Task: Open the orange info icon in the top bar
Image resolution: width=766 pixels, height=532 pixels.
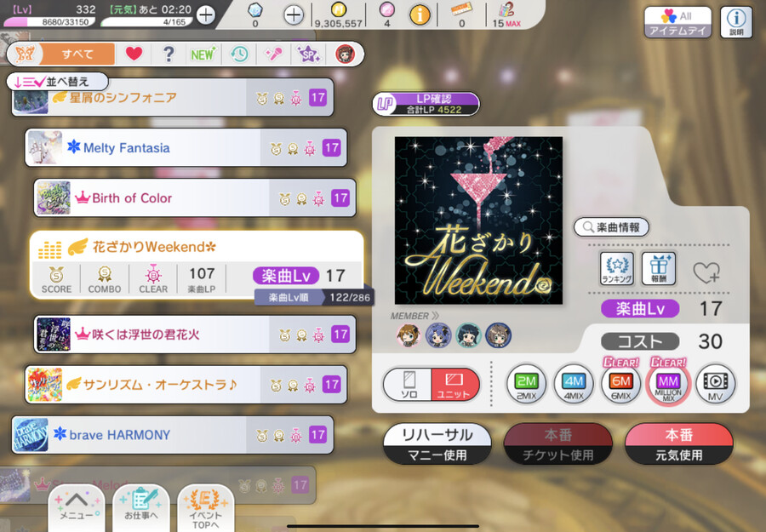Action: pos(420,15)
